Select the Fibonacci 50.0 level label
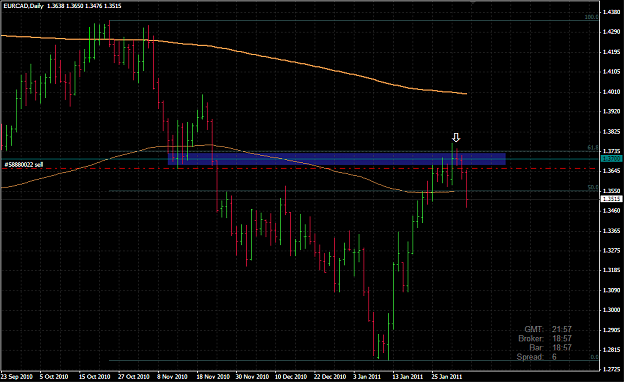 point(593,188)
